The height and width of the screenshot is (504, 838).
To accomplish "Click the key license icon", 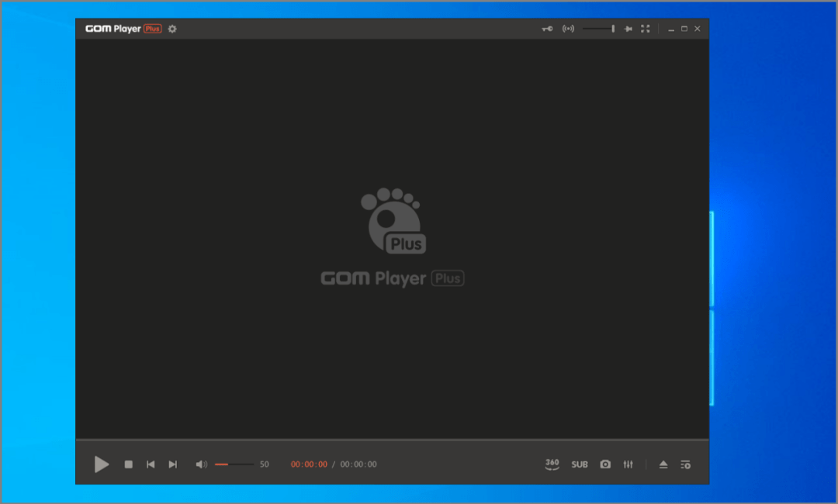I will (x=547, y=29).
